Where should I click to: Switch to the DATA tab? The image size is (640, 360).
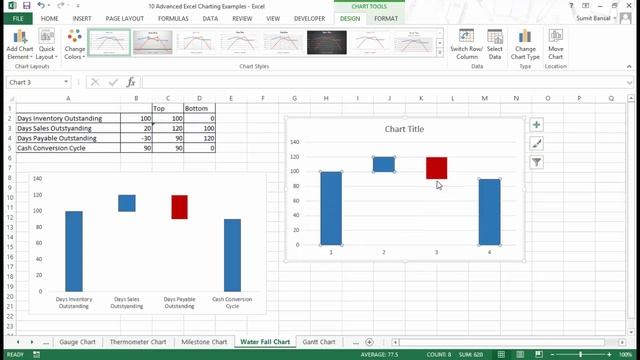click(210, 19)
